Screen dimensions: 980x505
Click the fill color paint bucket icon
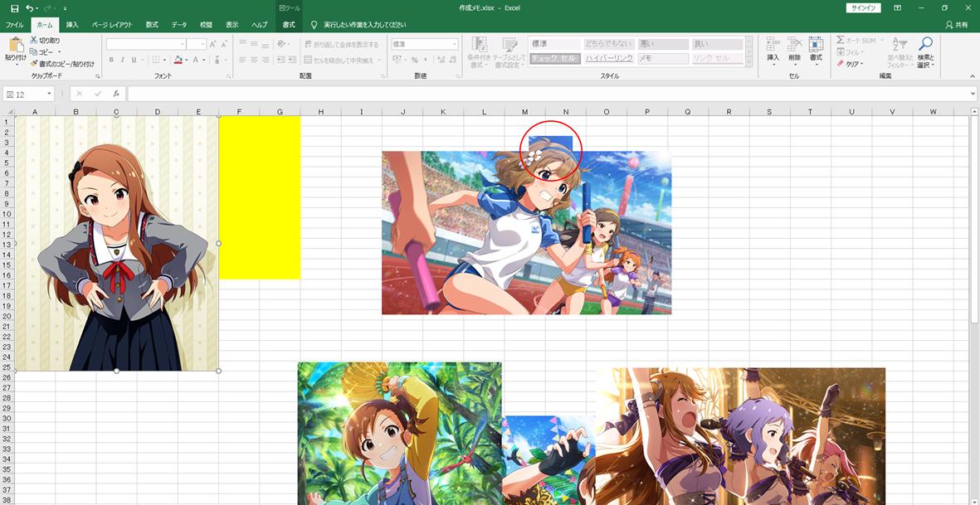click(x=178, y=60)
